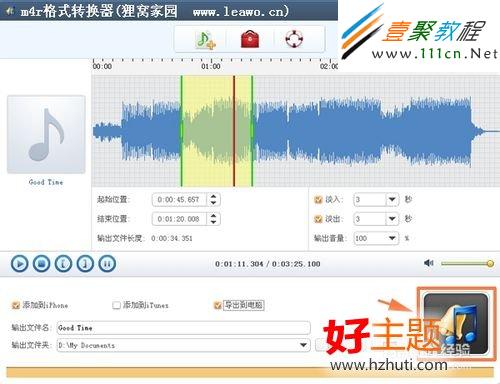This screenshot has height=384, width=500.
Task: Click the playback time 0:01:11.304 / 0:03:25.100
Action: pos(268,264)
